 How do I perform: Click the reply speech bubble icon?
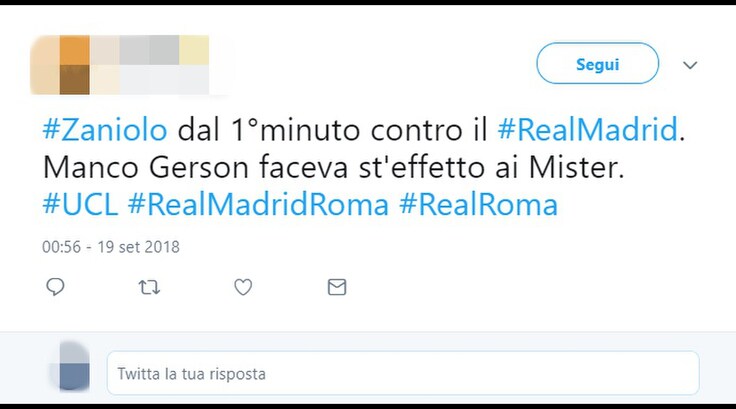click(x=55, y=286)
